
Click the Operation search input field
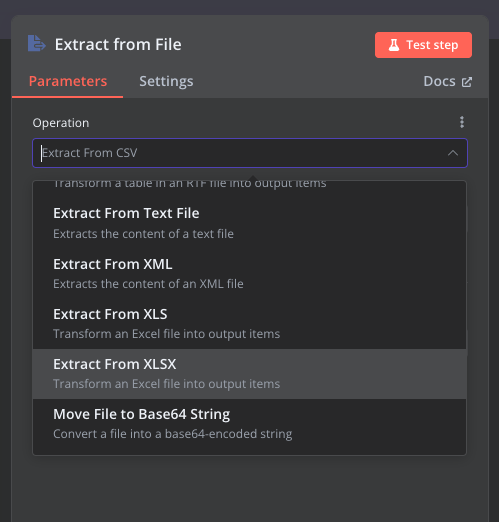coord(250,153)
